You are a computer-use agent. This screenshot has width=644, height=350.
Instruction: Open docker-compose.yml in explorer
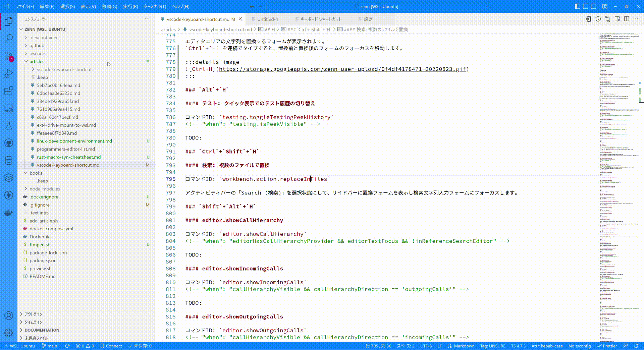tap(86, 229)
